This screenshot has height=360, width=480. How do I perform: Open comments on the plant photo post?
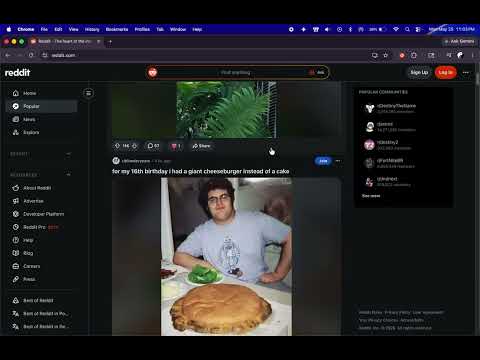click(153, 146)
